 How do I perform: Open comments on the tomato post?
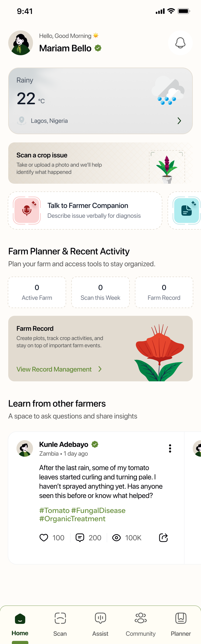coord(80,538)
